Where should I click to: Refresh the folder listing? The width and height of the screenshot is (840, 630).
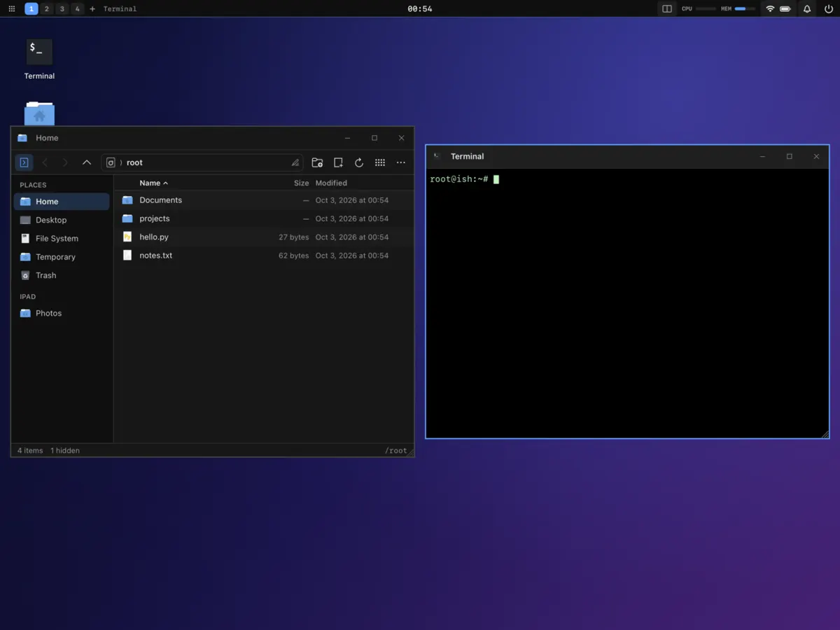pos(359,162)
